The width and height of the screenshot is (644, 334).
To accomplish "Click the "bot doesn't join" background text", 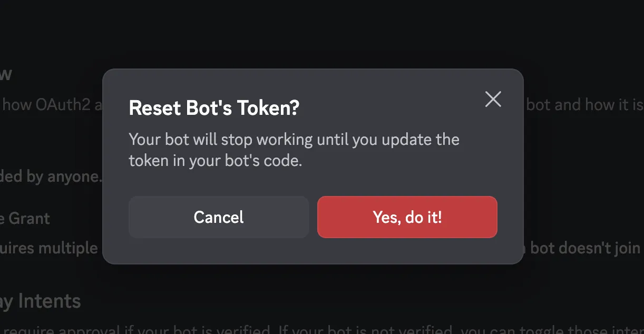I will (585, 248).
